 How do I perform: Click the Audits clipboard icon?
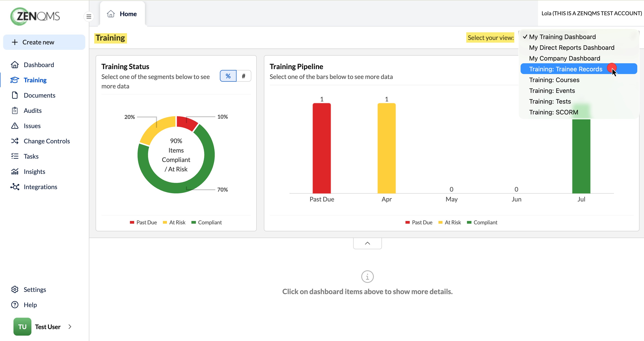(x=15, y=111)
